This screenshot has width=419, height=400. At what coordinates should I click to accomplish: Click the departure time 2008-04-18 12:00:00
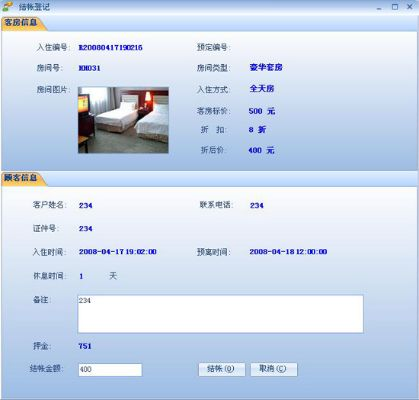(x=288, y=252)
